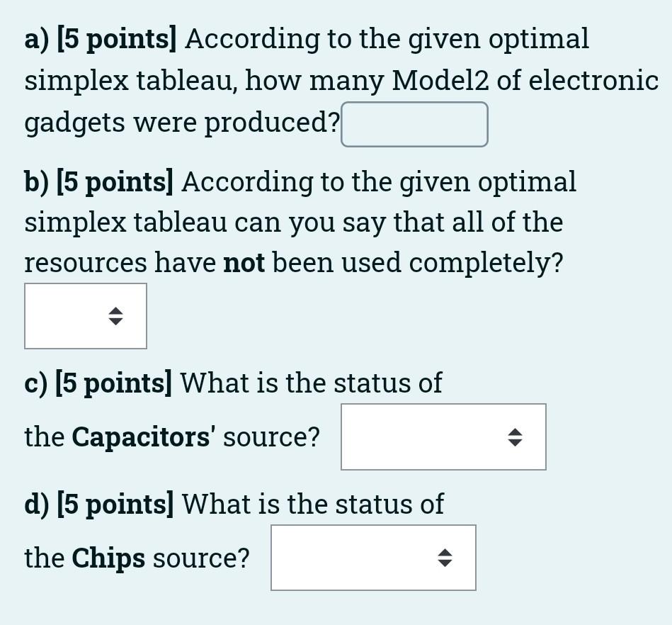Open the Chips source status dropdown
Viewport: 672px width, 625px height.
[373, 558]
